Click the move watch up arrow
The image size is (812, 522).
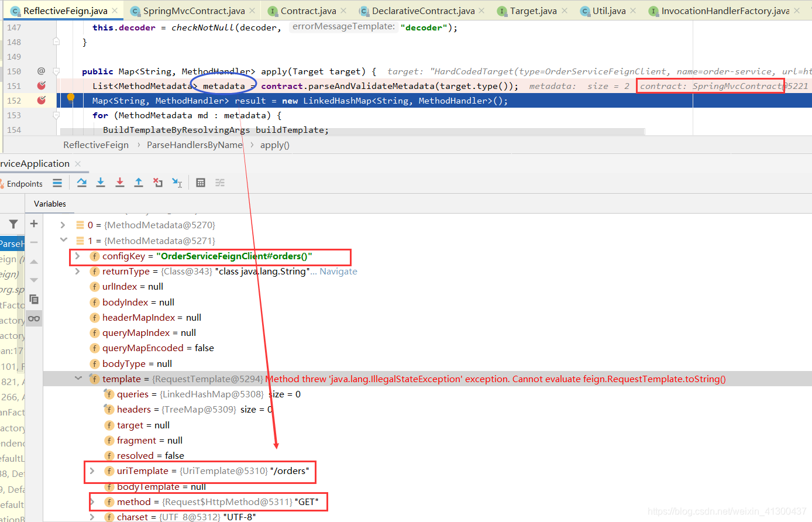coord(34,262)
